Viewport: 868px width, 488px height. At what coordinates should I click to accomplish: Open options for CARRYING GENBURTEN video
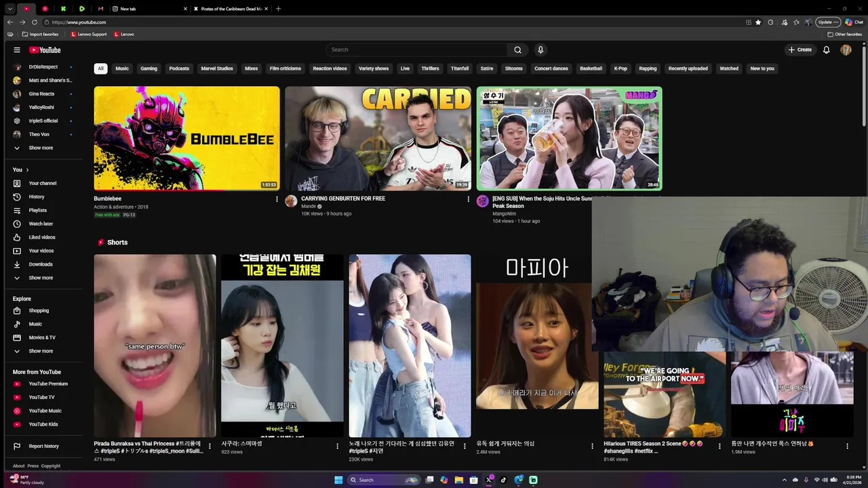(x=468, y=199)
